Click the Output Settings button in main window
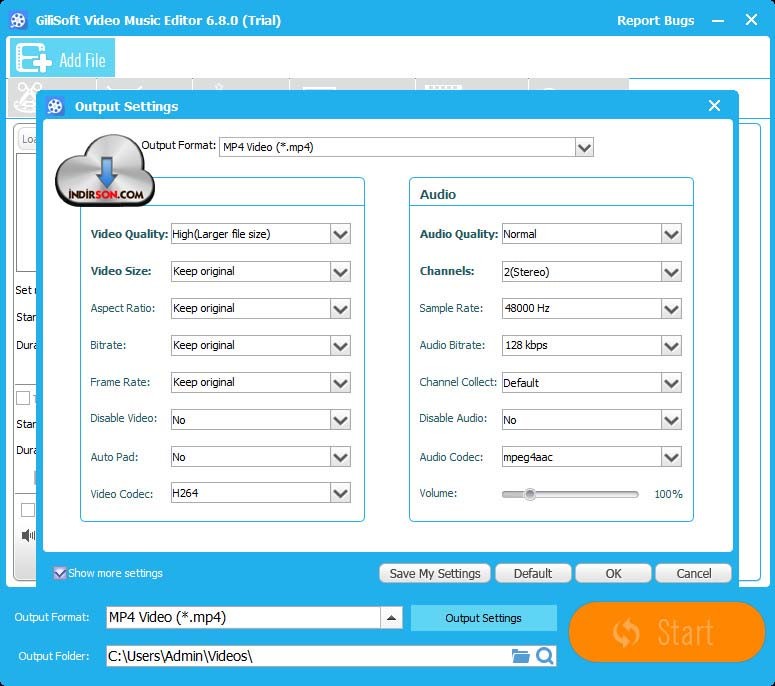Viewport: 775px width, 686px height. tap(483, 618)
